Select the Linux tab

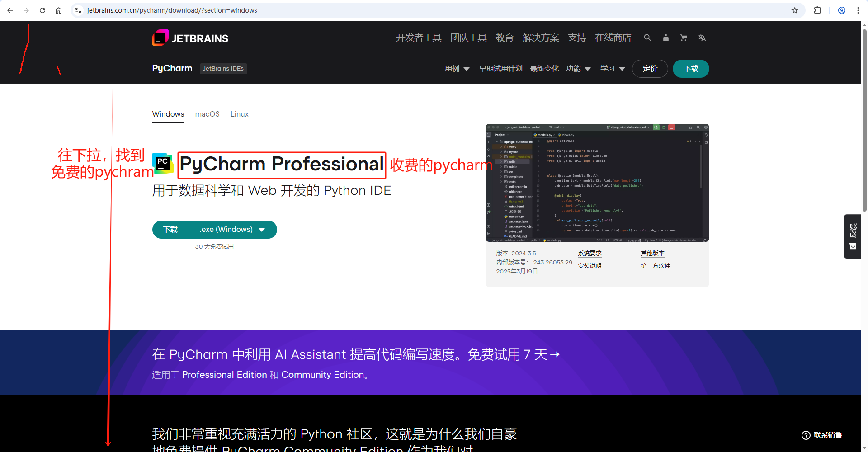tap(240, 114)
